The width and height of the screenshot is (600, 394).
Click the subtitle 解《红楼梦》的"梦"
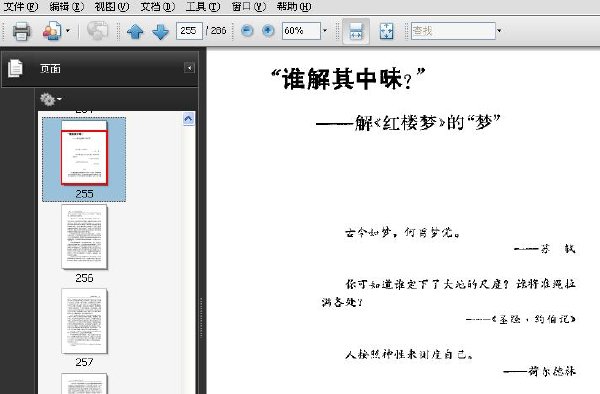click(x=427, y=123)
